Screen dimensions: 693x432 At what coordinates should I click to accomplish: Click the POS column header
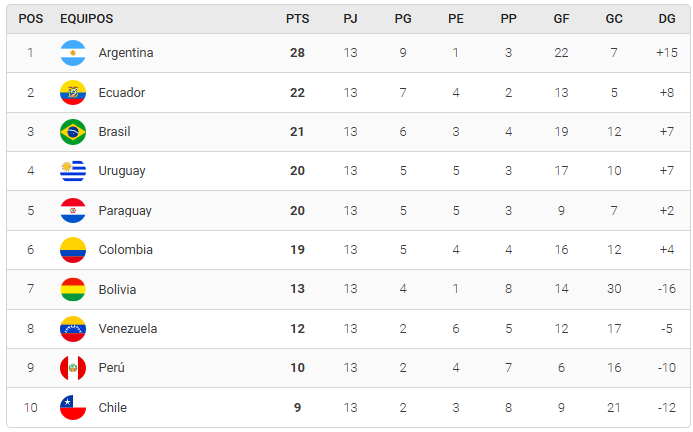[30, 19]
